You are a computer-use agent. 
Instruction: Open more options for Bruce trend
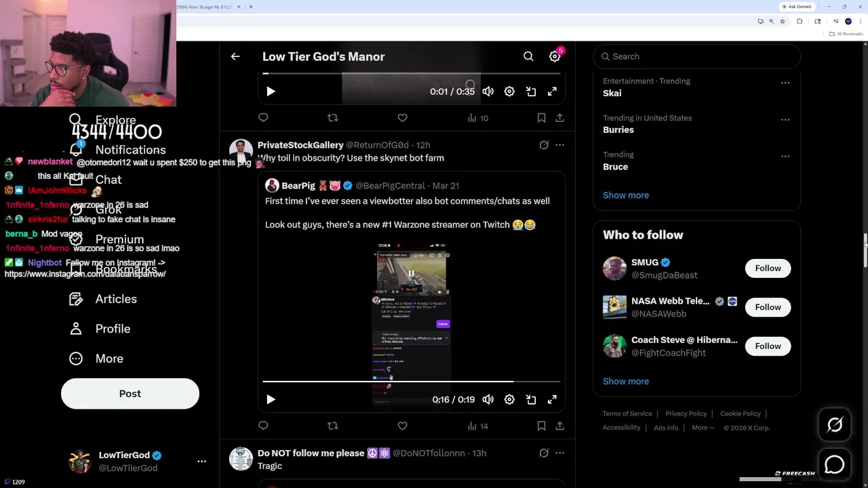tap(785, 156)
